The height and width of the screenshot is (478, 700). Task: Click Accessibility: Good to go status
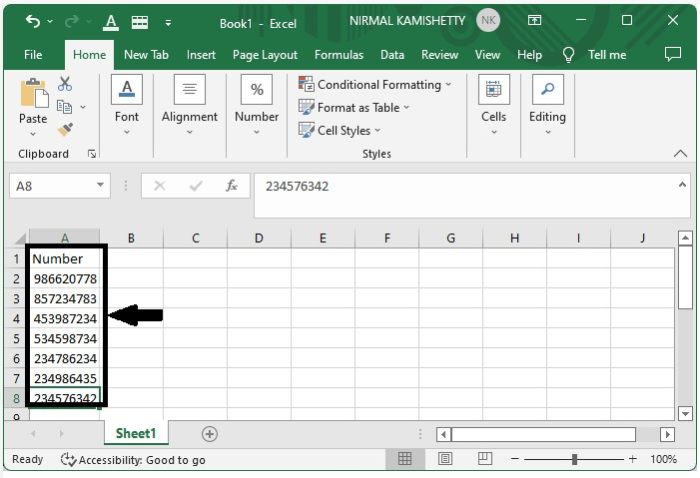pyautogui.click(x=133, y=459)
